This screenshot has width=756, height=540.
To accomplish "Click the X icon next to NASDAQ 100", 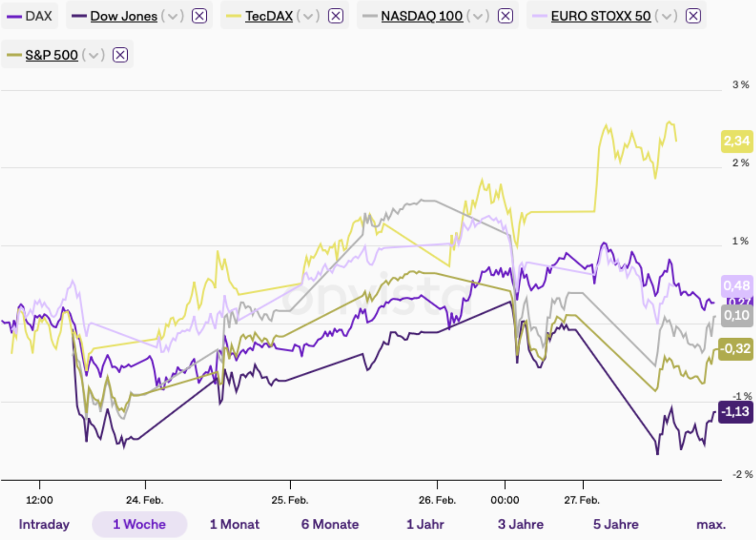I will [505, 16].
